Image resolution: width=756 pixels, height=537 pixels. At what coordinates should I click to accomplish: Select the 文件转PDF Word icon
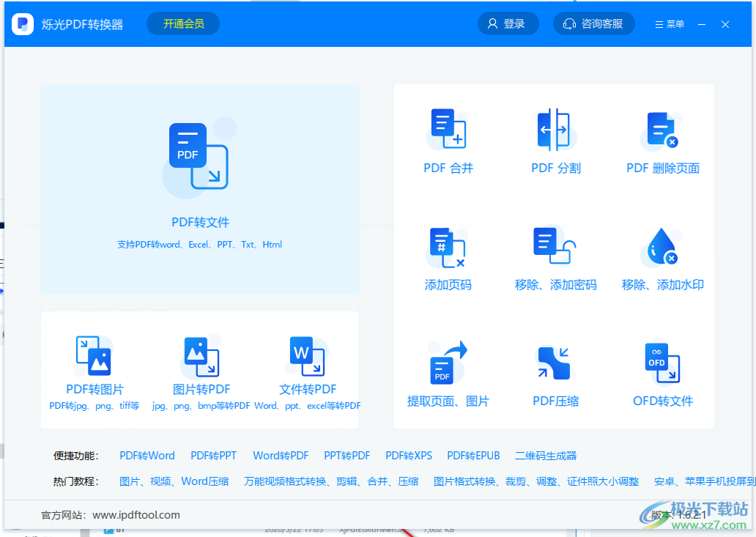[x=307, y=356]
